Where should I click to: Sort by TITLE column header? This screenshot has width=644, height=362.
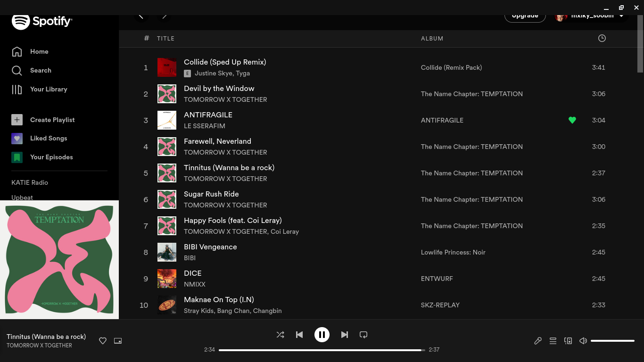[x=165, y=39]
